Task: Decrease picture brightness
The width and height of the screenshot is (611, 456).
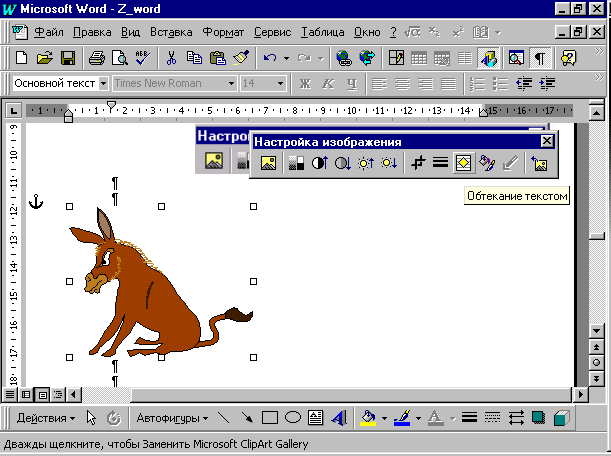Action: pos(389,163)
